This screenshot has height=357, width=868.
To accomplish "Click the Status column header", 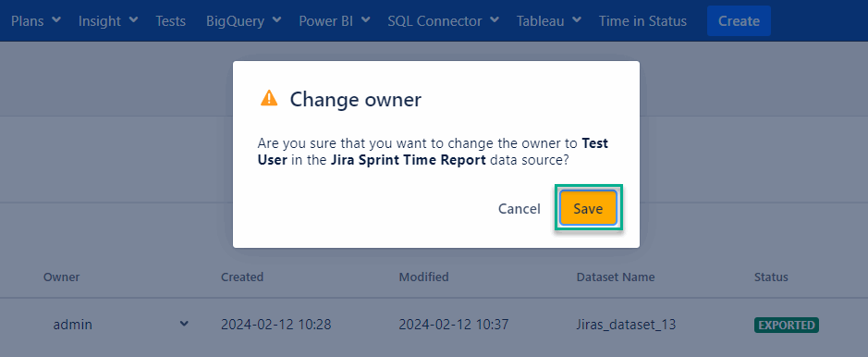I will point(771,277).
